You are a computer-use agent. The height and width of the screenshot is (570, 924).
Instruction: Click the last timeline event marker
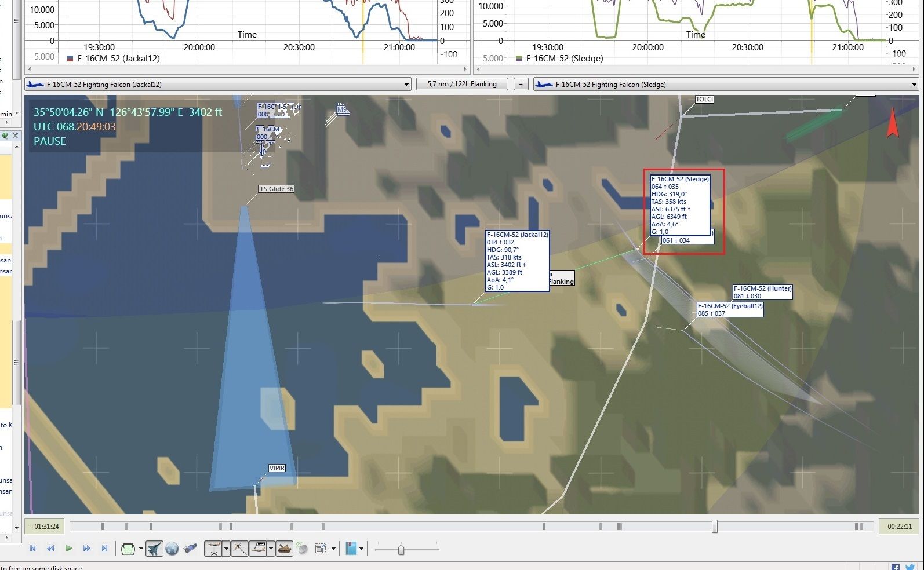pos(861,527)
